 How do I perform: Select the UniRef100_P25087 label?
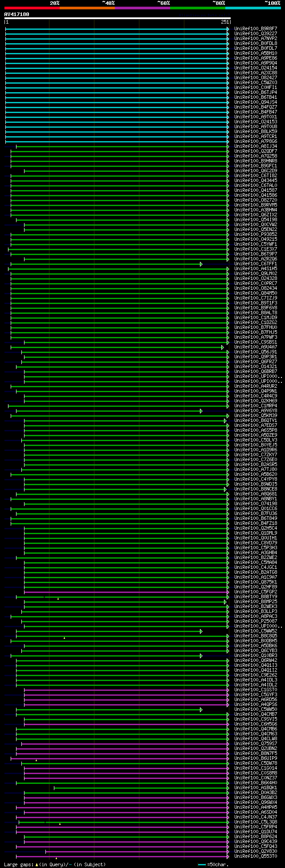256,621
